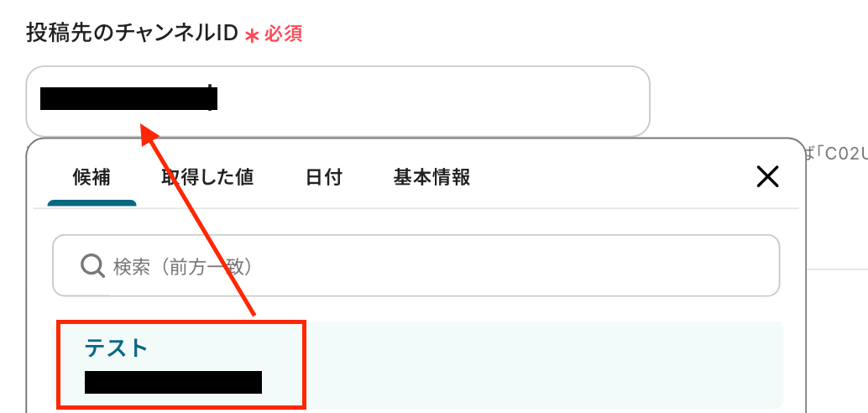Click the red 必須 required label
Viewport: 868px width, 413px height.
[283, 35]
